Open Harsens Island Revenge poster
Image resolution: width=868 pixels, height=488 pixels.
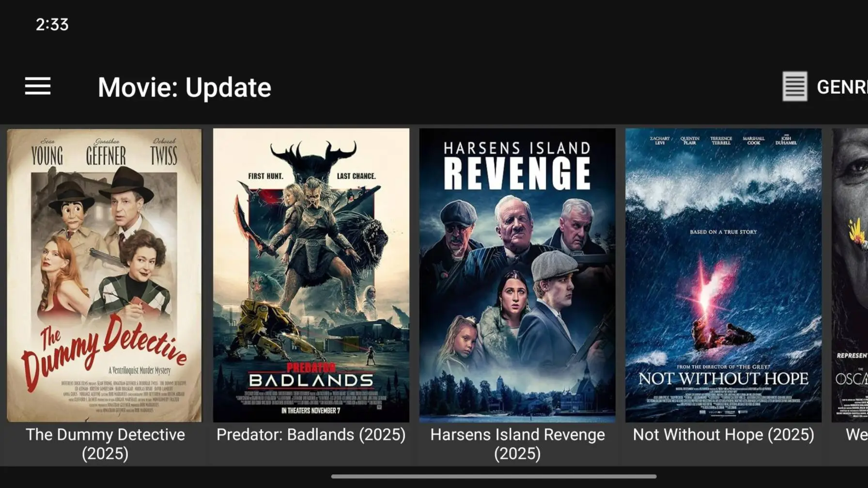pos(517,275)
